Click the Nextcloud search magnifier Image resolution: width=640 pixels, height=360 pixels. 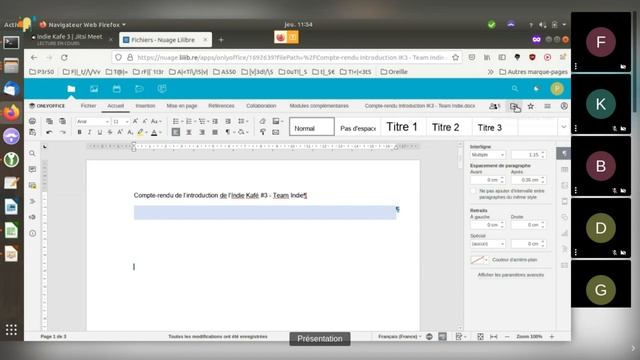tap(515, 89)
